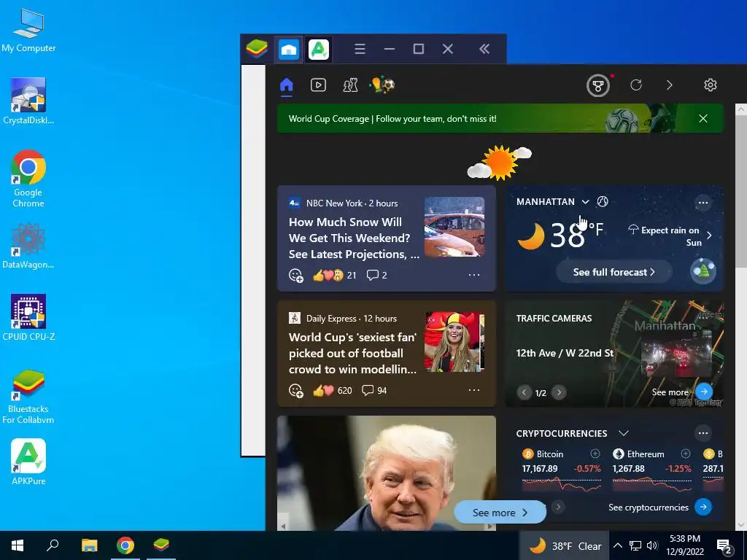Image resolution: width=747 pixels, height=560 pixels.
Task: Refresh the news feed
Action: (636, 85)
